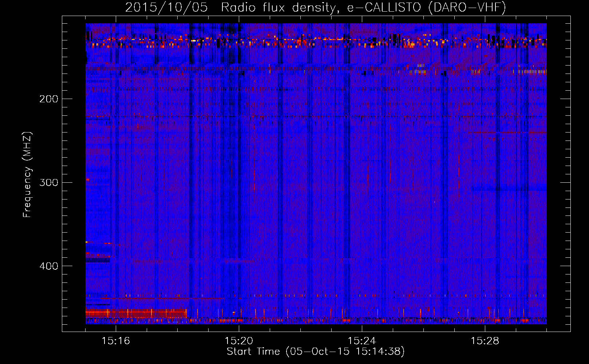
Task: Click the thin red vertical streak after 15:20
Action: [x=254, y=178]
